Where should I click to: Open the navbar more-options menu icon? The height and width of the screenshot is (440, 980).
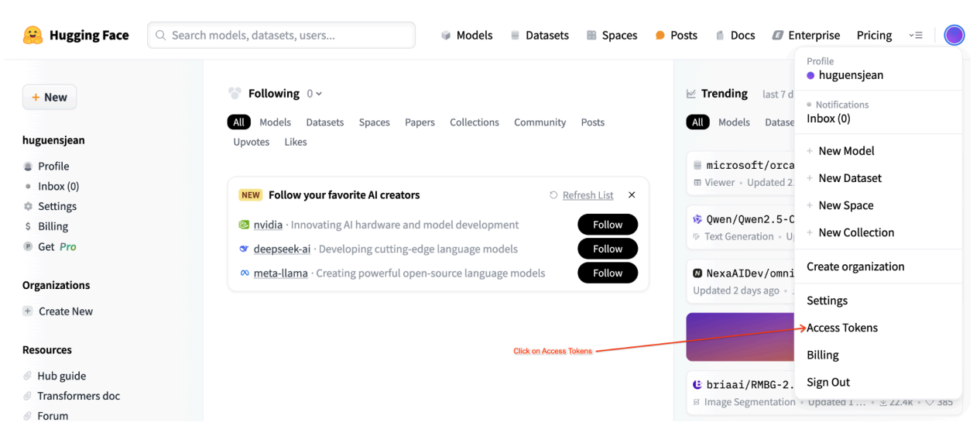point(916,36)
